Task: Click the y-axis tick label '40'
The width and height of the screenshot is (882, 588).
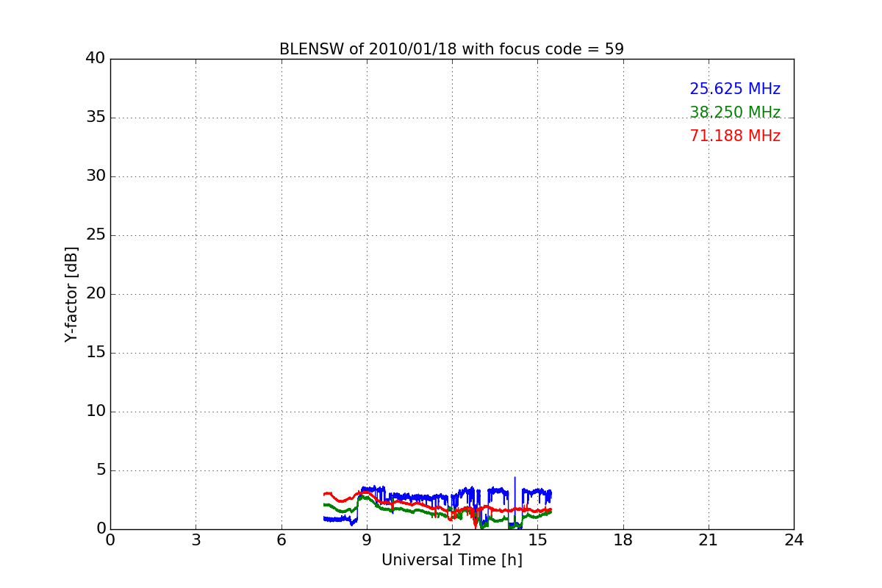Action: pos(96,59)
